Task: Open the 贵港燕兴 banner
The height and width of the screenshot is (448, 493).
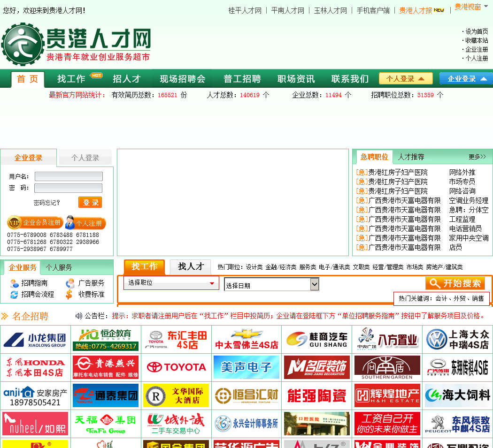Action: pyautogui.click(x=106, y=367)
